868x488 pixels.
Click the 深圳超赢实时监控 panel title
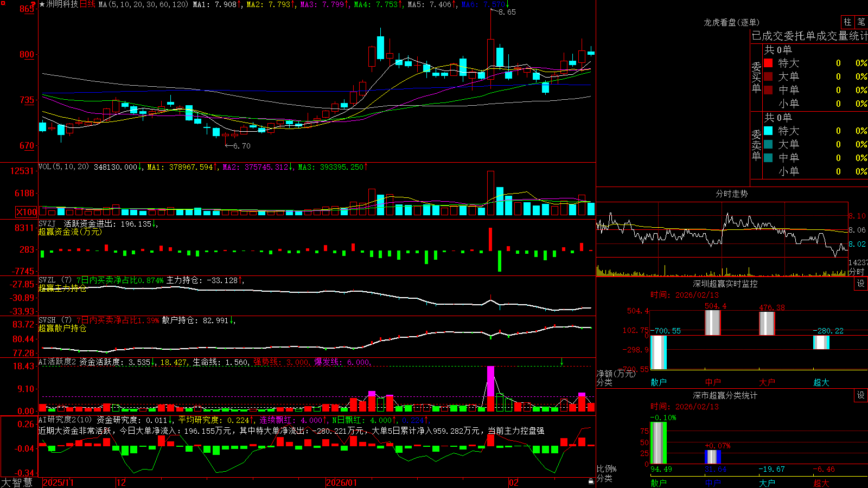tap(725, 284)
